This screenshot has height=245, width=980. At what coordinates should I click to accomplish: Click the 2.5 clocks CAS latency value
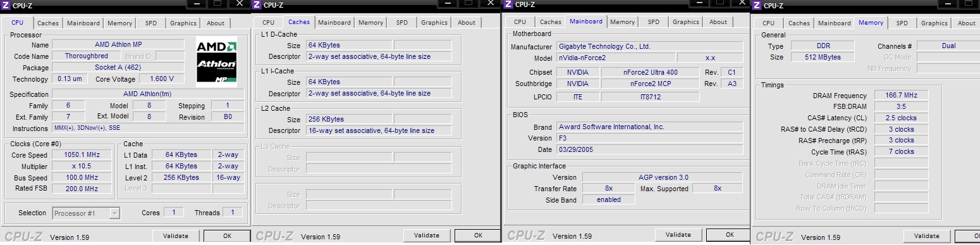tap(901, 118)
